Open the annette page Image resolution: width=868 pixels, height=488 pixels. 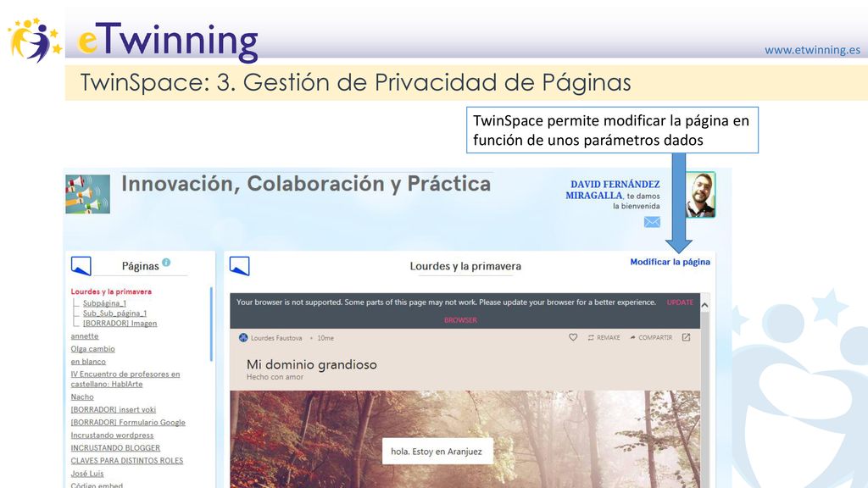pos(85,335)
